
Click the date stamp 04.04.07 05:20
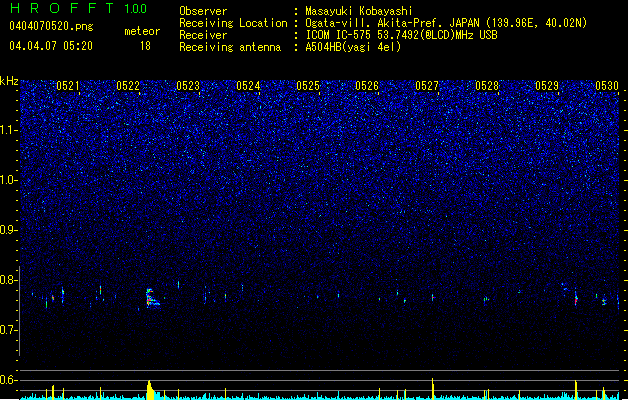(x=51, y=46)
